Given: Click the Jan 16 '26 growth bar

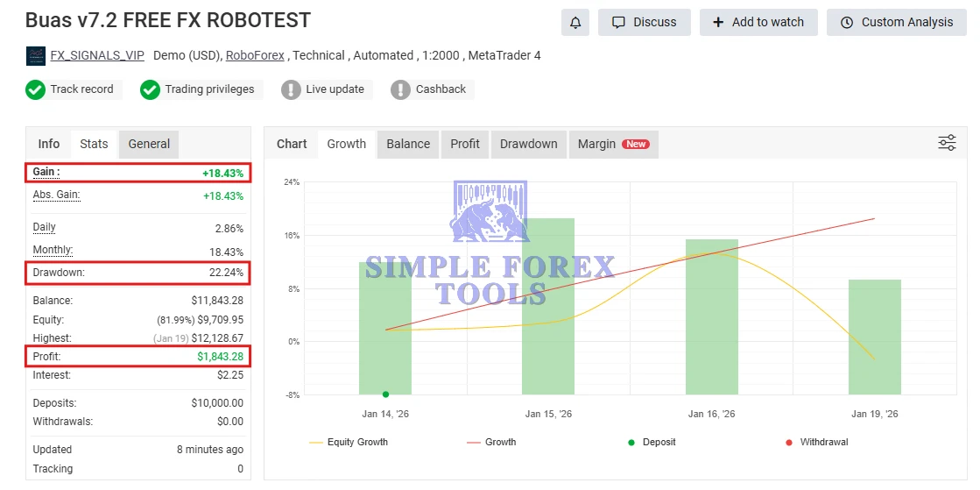Looking at the screenshot, I should [x=711, y=317].
